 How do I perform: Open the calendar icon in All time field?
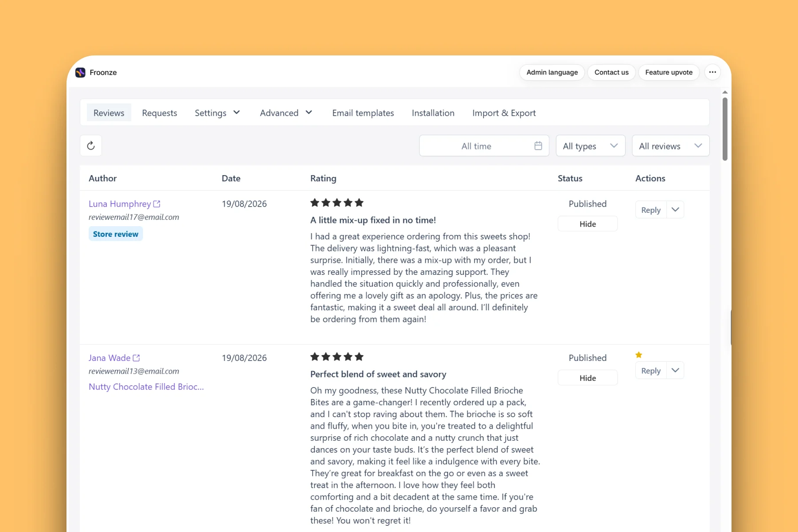pyautogui.click(x=538, y=145)
